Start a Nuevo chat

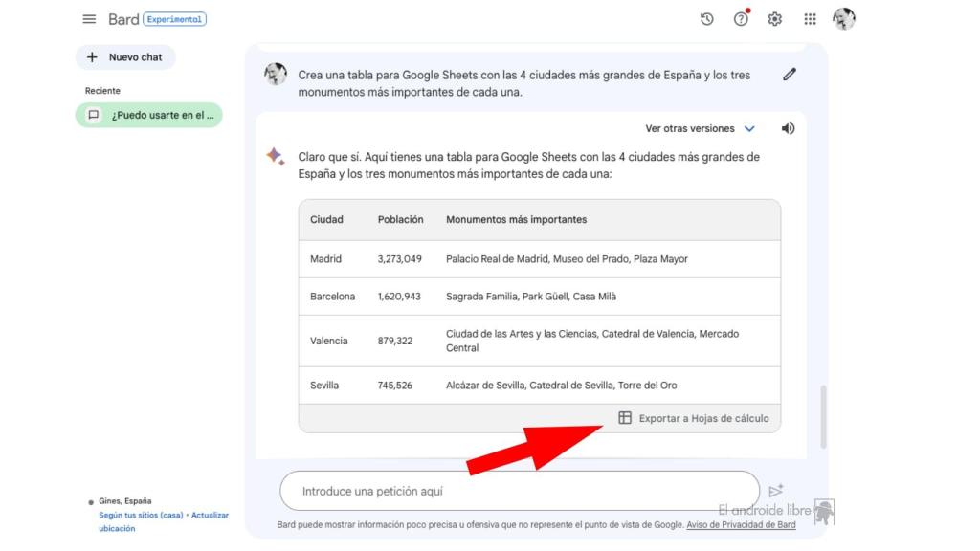125,56
